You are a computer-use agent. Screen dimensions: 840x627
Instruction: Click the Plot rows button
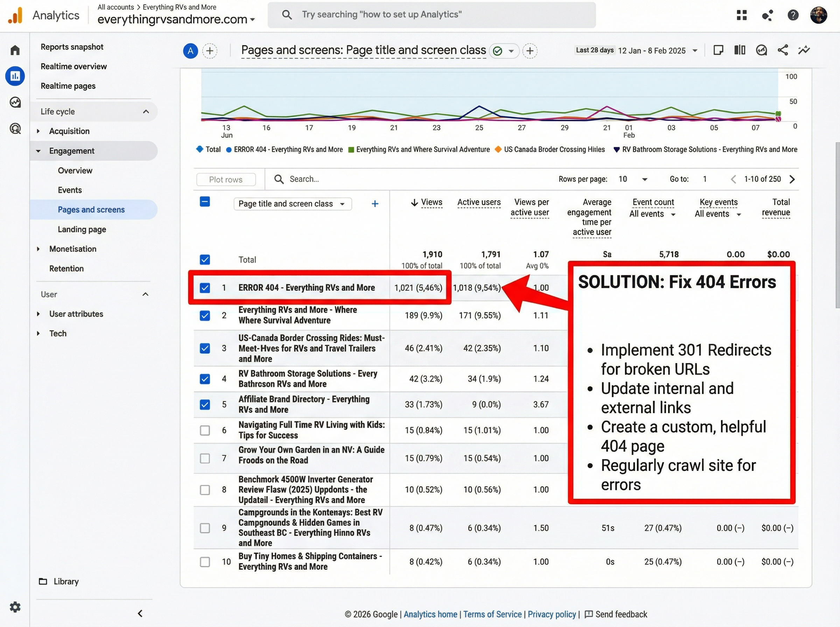click(226, 179)
